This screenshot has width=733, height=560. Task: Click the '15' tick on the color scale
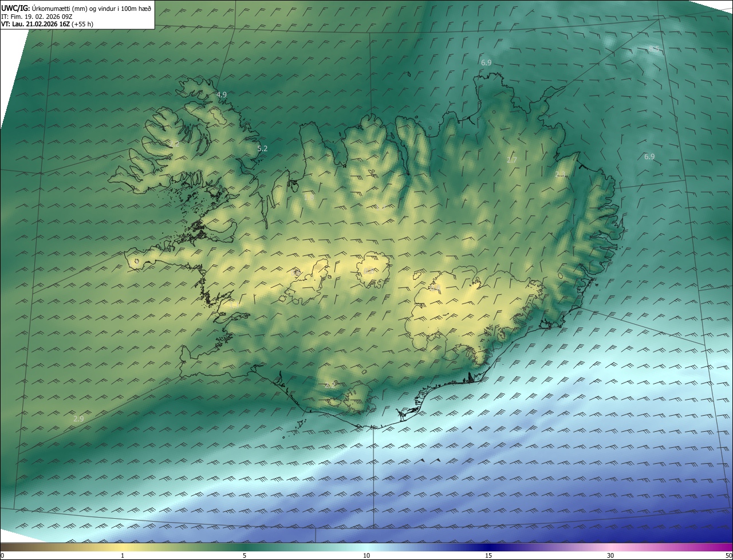click(x=488, y=555)
